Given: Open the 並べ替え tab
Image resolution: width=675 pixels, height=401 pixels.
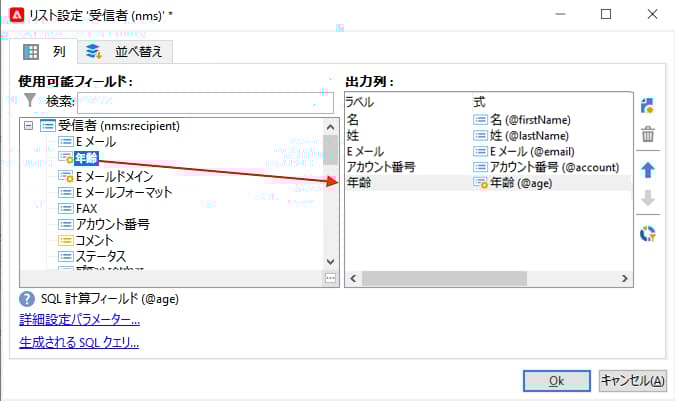Looking at the screenshot, I should [125, 52].
